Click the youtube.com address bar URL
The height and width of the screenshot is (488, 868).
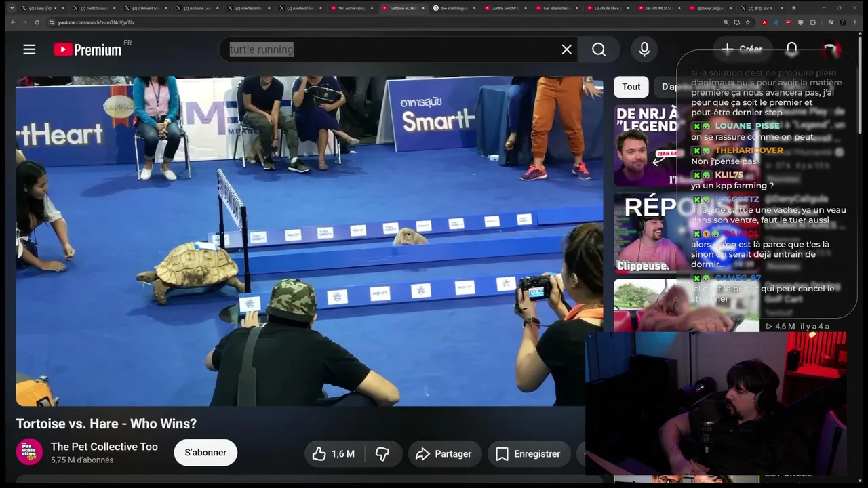96,22
